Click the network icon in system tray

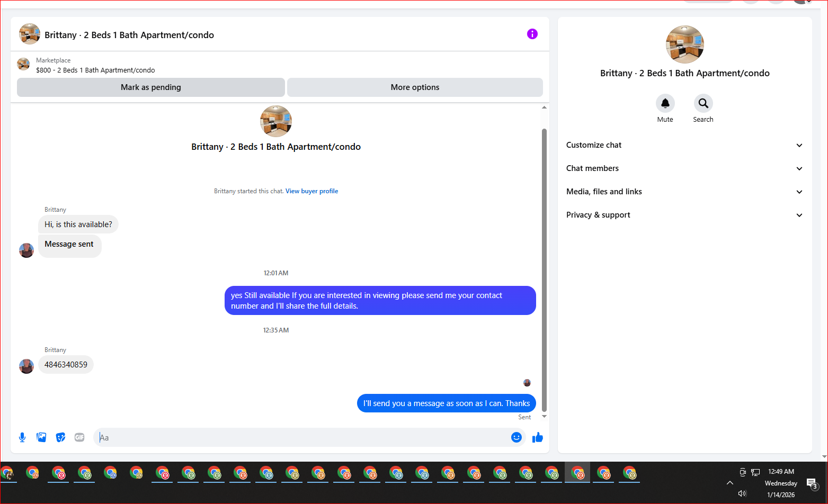755,472
